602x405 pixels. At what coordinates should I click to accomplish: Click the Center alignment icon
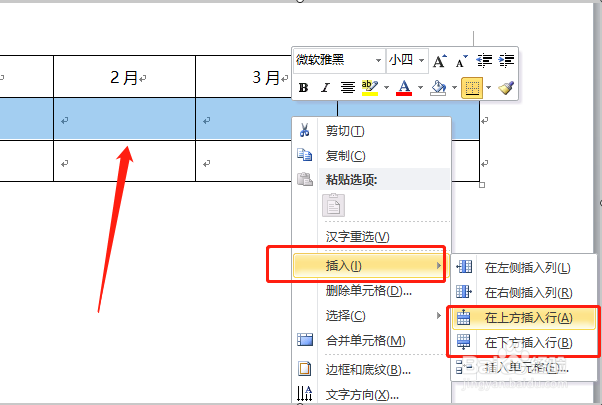(x=347, y=88)
